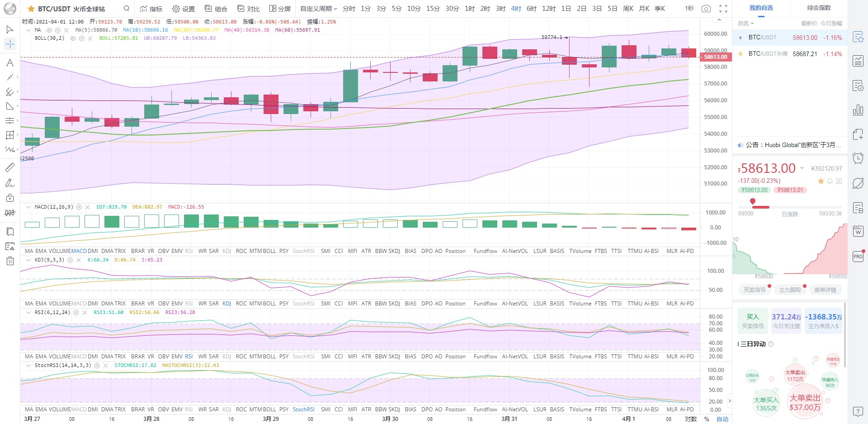Click the price alert bell icon
868x424 pixels.
(x=830, y=181)
